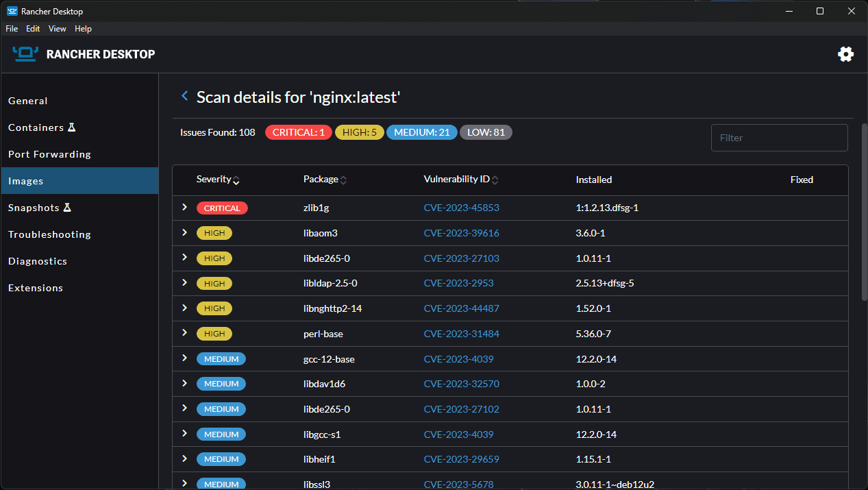
Task: Click the CRITICAL: 1 summary badge
Action: (x=299, y=132)
